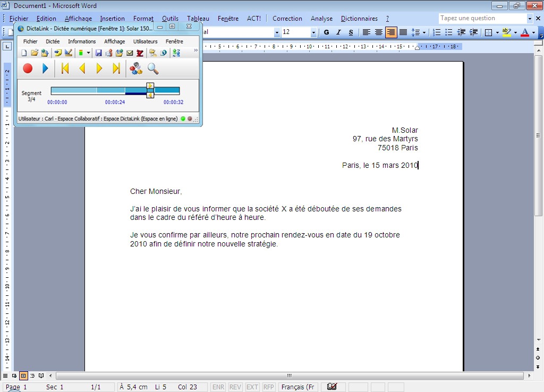Screen dimensions: 544x392
Task: Toggle bold (G) formatting in Word
Action: 326,32
